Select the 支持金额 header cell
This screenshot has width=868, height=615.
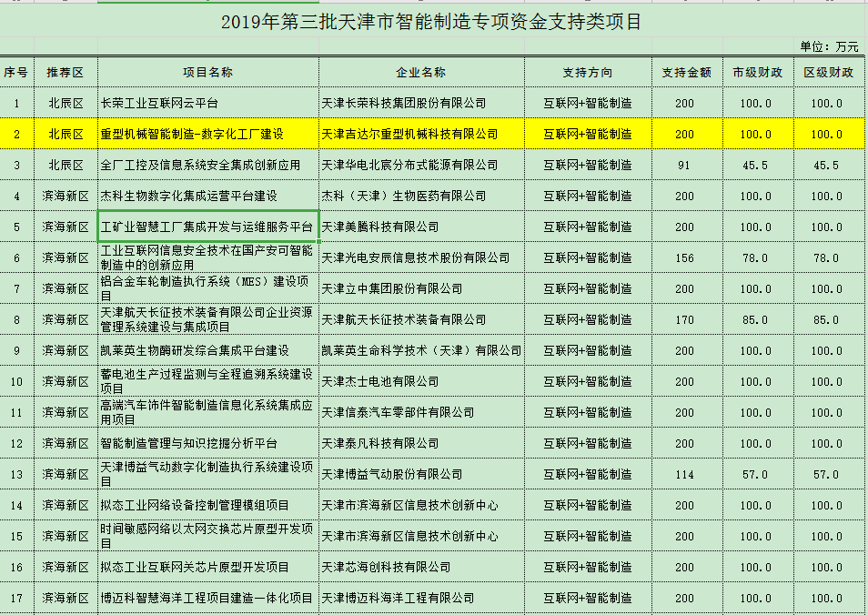tap(686, 72)
